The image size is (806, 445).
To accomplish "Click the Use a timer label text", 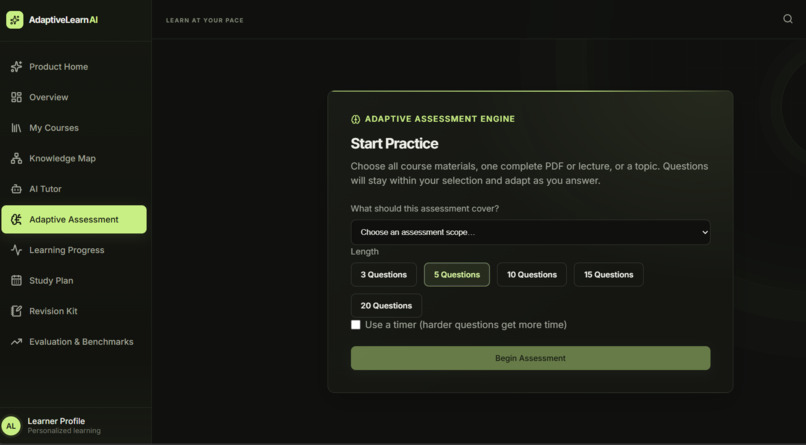I will [466, 325].
